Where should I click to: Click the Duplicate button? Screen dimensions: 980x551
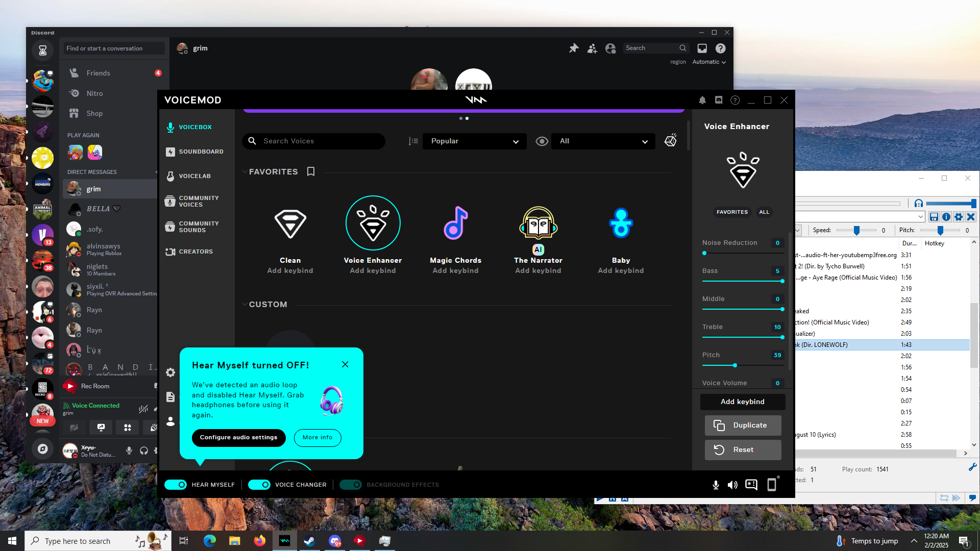coord(743,425)
